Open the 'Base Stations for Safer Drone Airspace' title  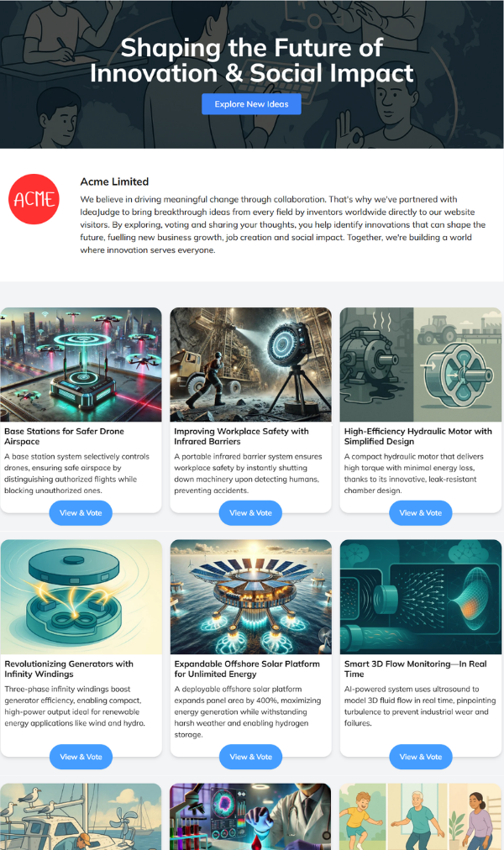click(x=64, y=437)
